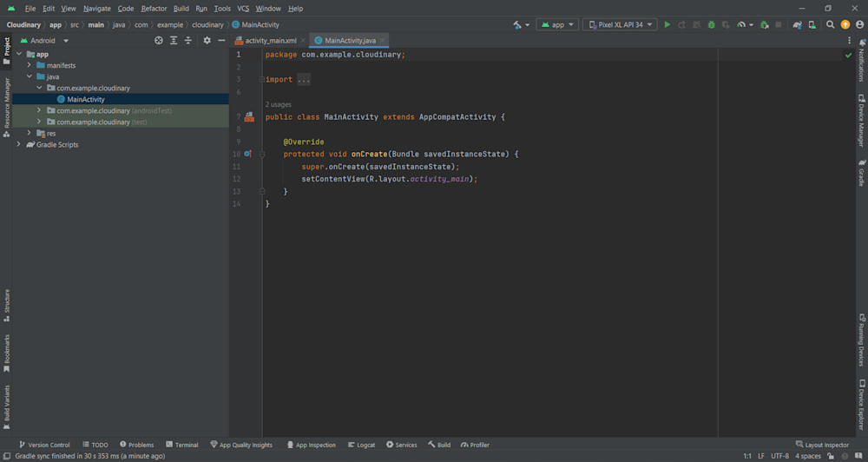Click the '2 usages' hint
This screenshot has width=868, height=462.
point(278,104)
